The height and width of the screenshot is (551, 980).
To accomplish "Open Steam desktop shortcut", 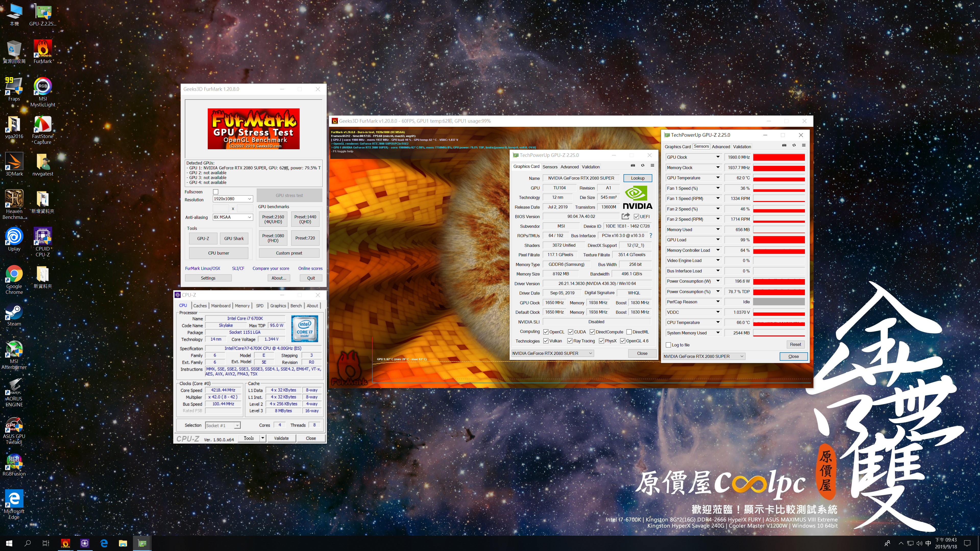I will pyautogui.click(x=14, y=315).
